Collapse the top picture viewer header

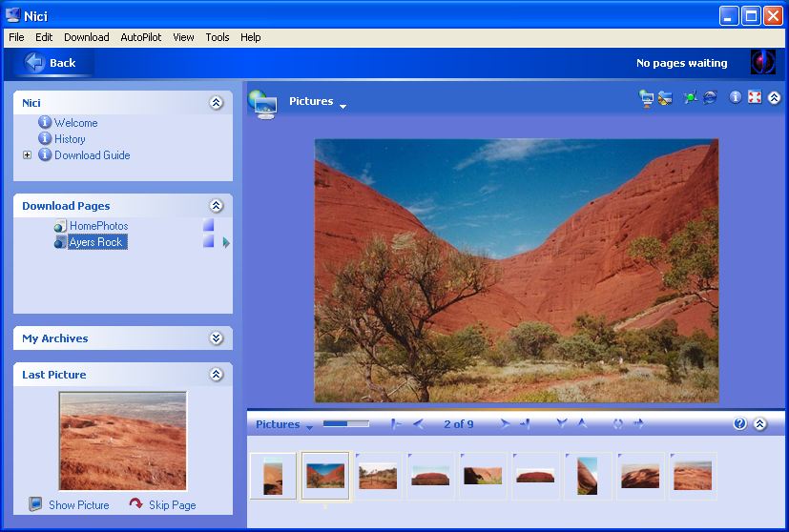click(775, 97)
